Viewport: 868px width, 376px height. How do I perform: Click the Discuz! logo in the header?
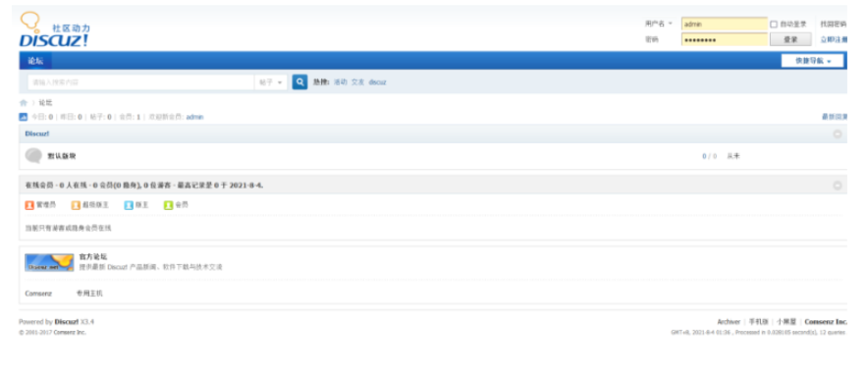(x=54, y=29)
